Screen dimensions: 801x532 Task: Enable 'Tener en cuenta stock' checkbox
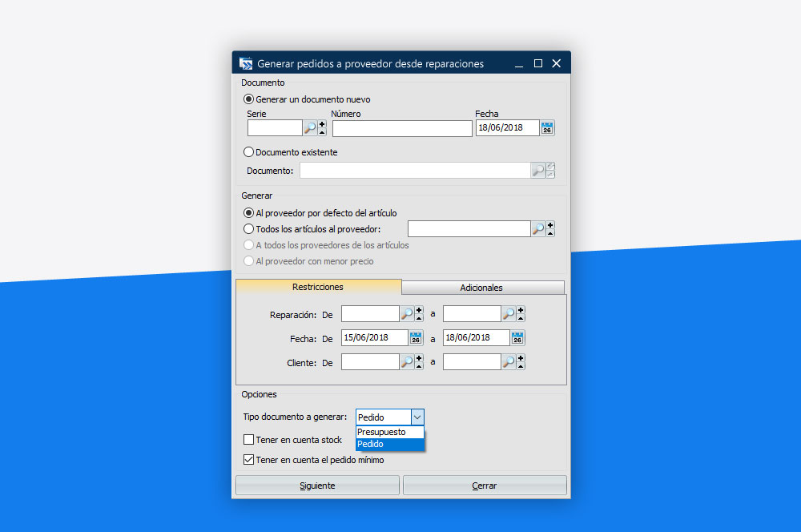pyautogui.click(x=248, y=440)
